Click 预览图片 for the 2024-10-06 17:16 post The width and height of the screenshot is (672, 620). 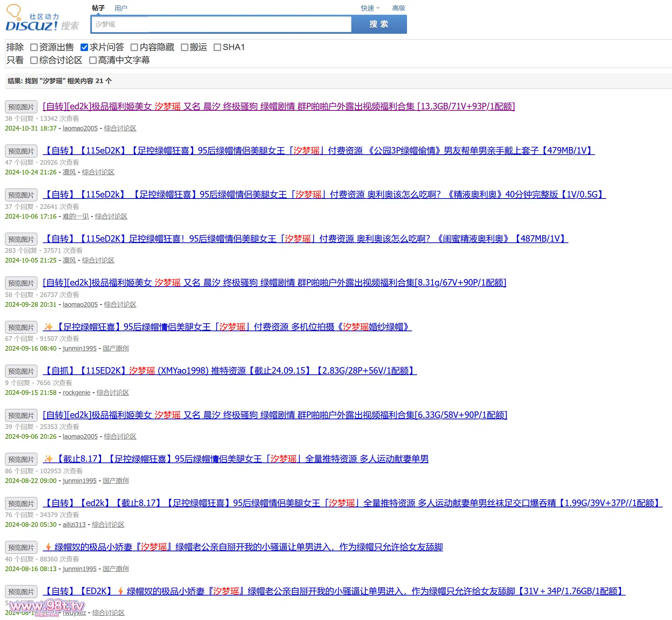click(x=21, y=195)
